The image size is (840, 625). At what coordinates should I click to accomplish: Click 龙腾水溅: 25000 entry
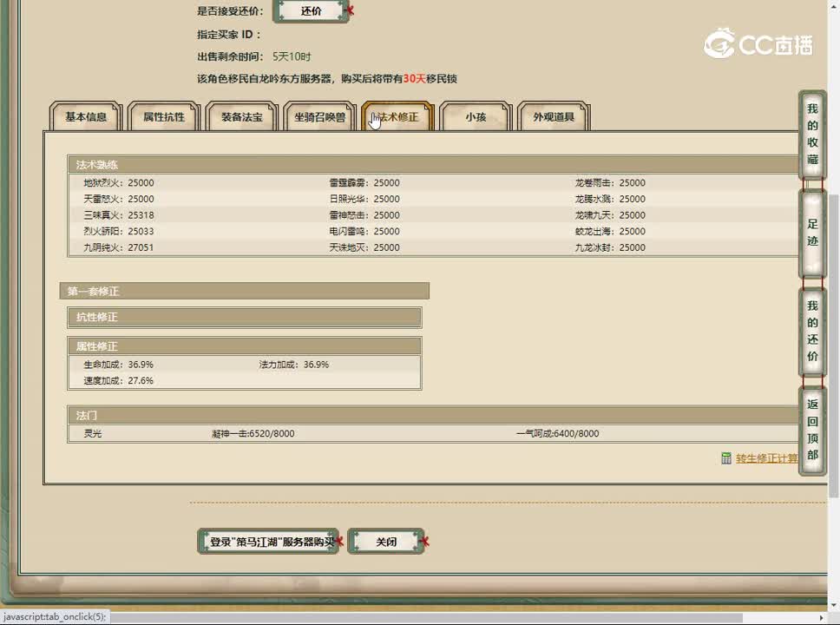610,199
